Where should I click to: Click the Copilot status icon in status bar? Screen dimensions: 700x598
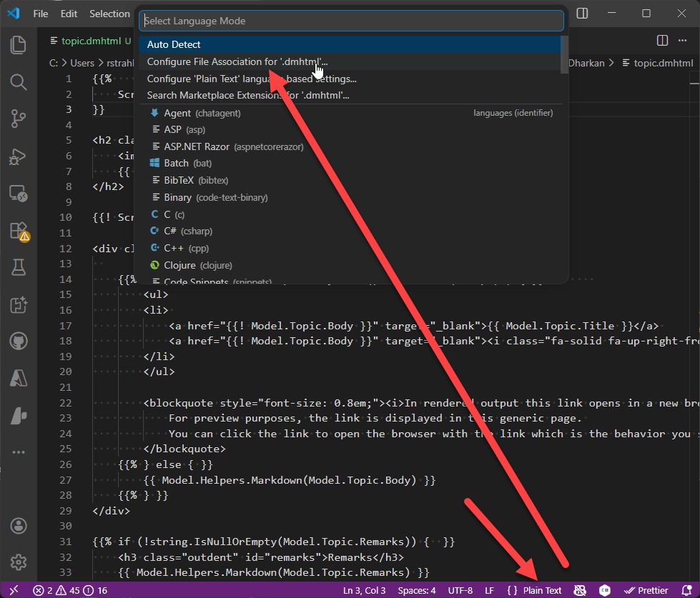point(579,590)
